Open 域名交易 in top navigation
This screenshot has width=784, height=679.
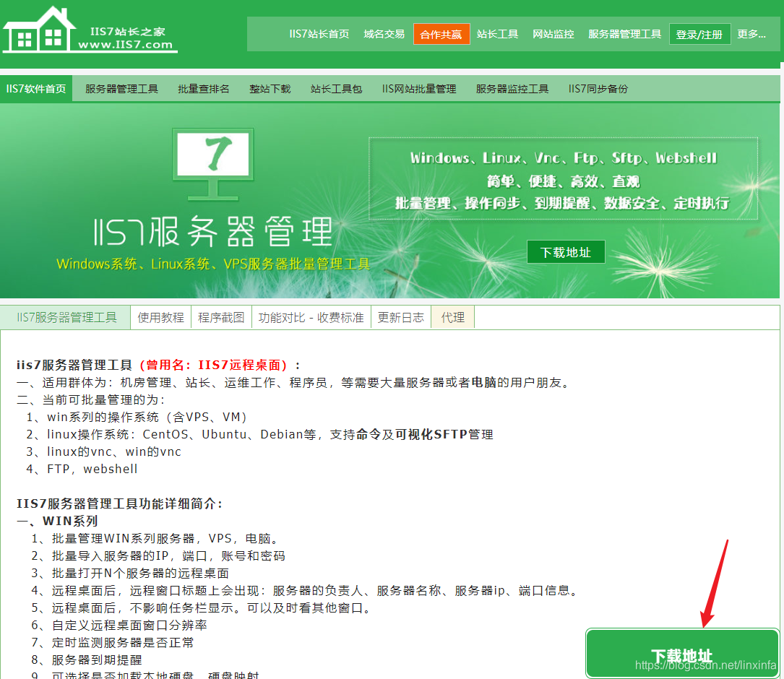click(x=384, y=34)
